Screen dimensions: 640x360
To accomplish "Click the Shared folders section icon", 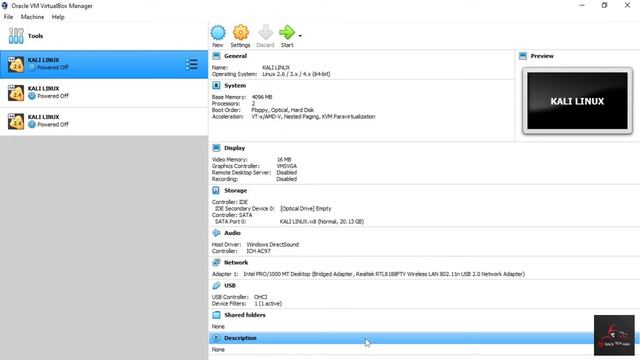I will click(x=216, y=315).
